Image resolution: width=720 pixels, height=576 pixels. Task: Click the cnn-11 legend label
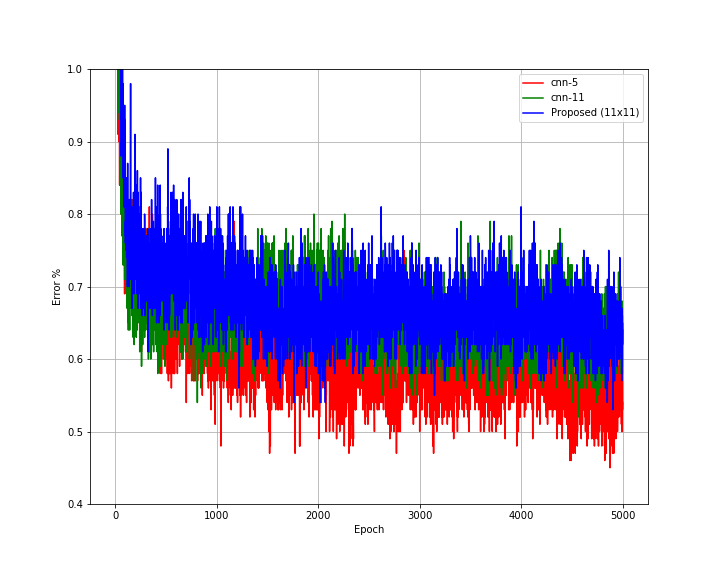pos(567,98)
